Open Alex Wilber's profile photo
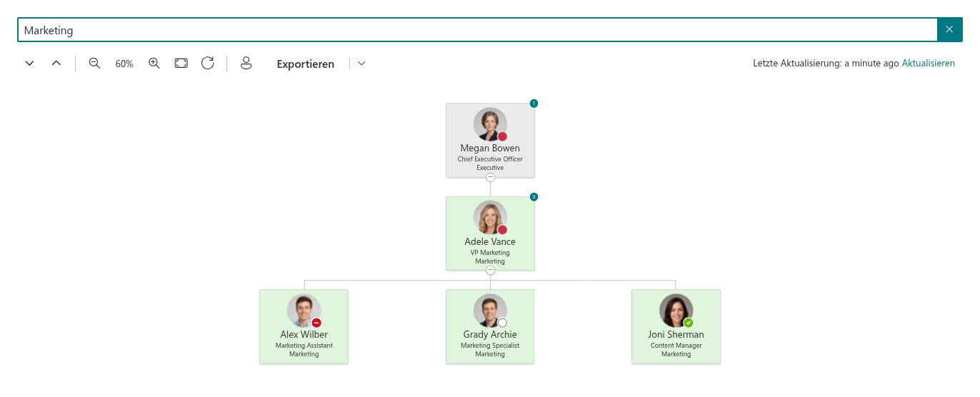980x397 pixels. coord(304,310)
